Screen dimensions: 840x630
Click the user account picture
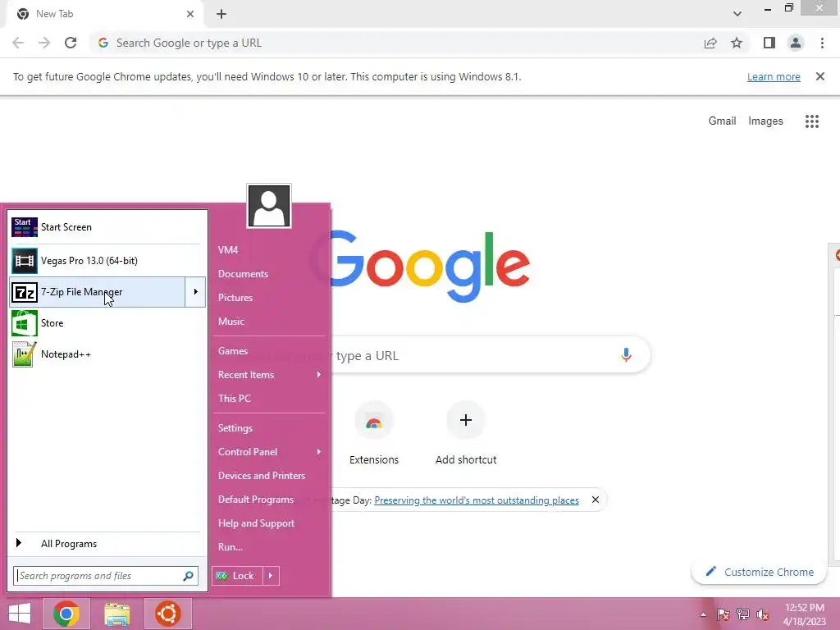[x=269, y=206]
